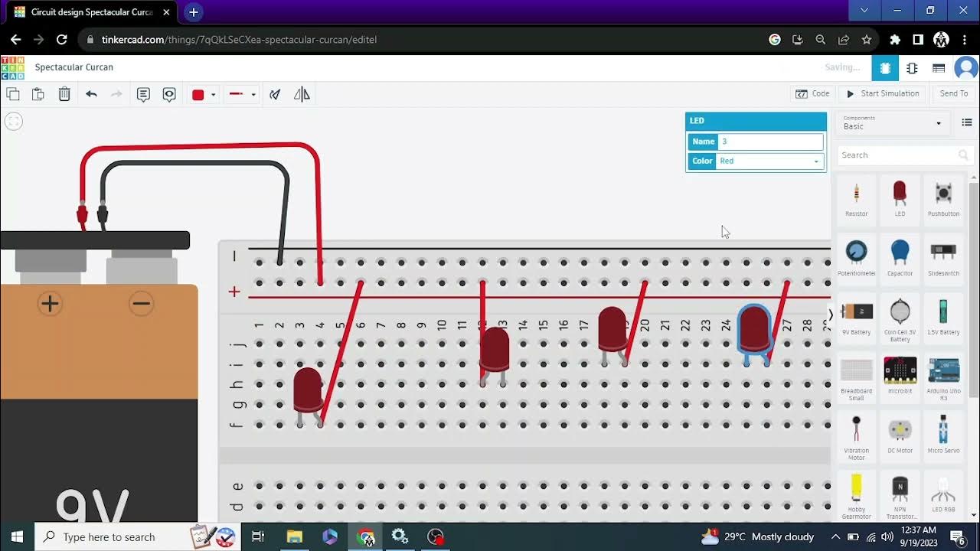980x551 pixels.
Task: Select the Pushbutton component
Action: pyautogui.click(x=943, y=197)
